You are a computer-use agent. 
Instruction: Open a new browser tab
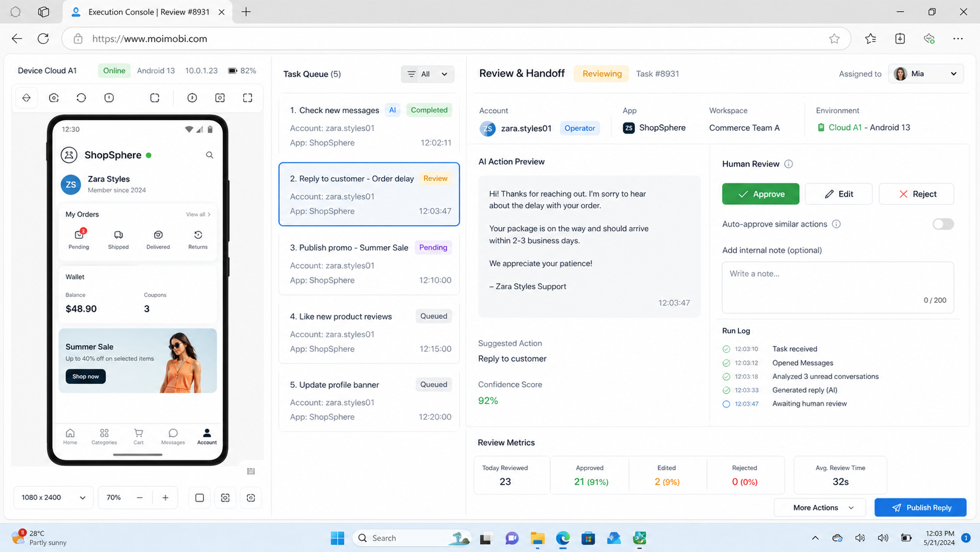pos(246,12)
